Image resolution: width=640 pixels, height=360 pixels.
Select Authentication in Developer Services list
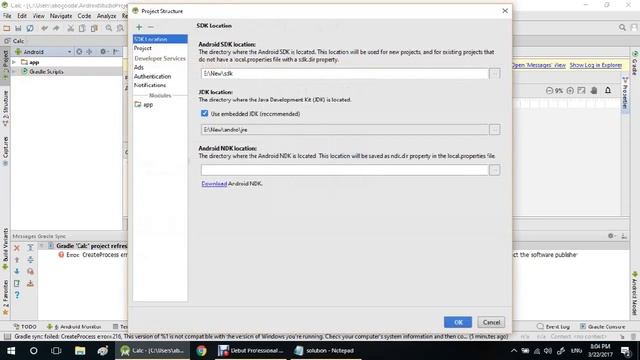coord(153,76)
